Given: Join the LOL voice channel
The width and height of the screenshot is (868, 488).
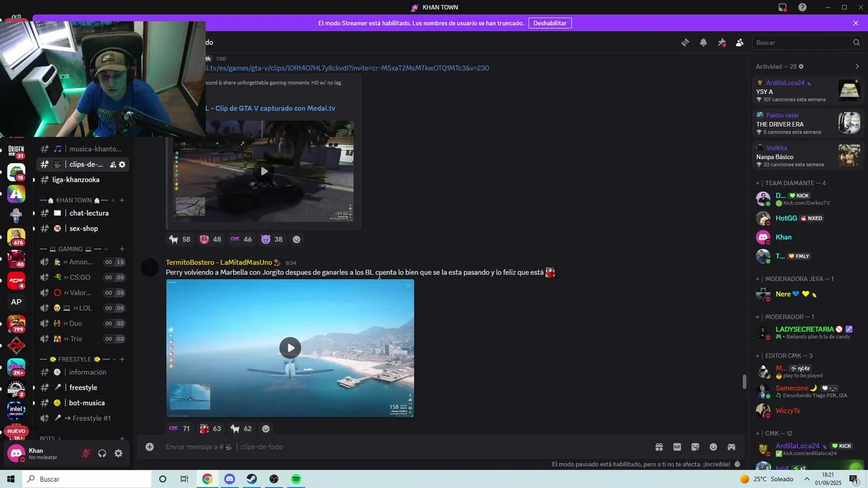Looking at the screenshot, I should click(83, 308).
